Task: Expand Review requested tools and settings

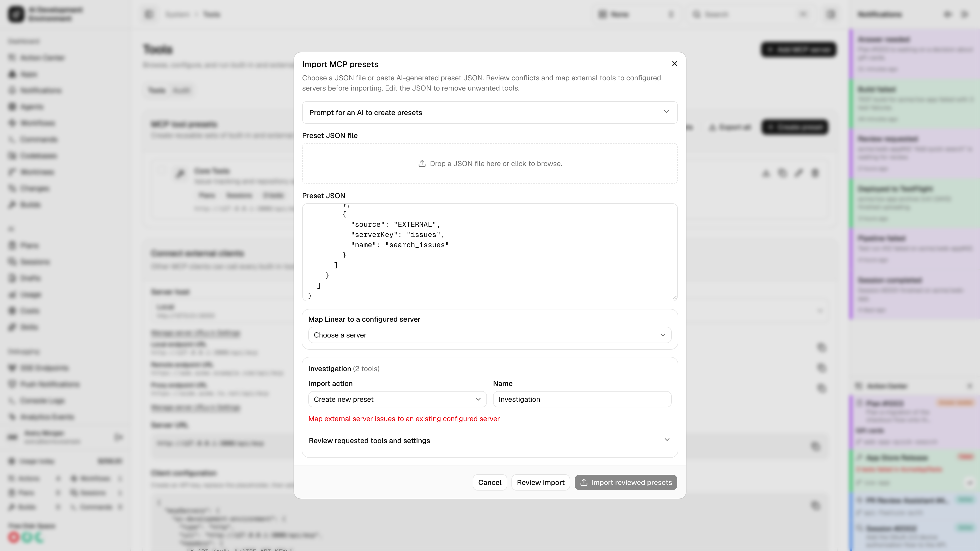Action: (490, 440)
